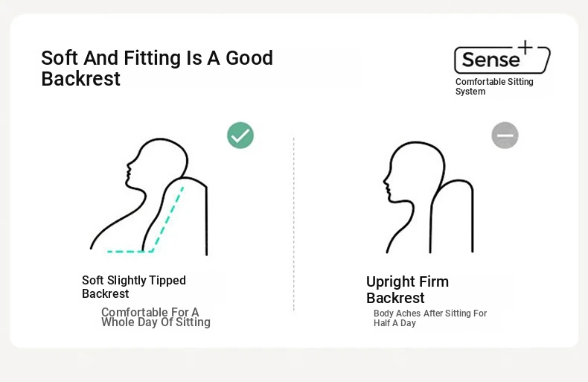Click the horizontal teal dashed seat line

coord(130,252)
